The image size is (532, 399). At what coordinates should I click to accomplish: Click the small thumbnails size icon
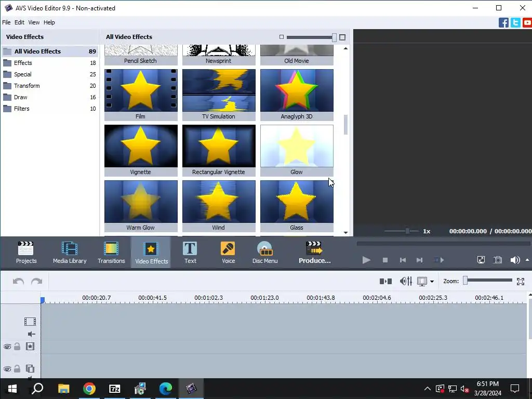[281, 37]
